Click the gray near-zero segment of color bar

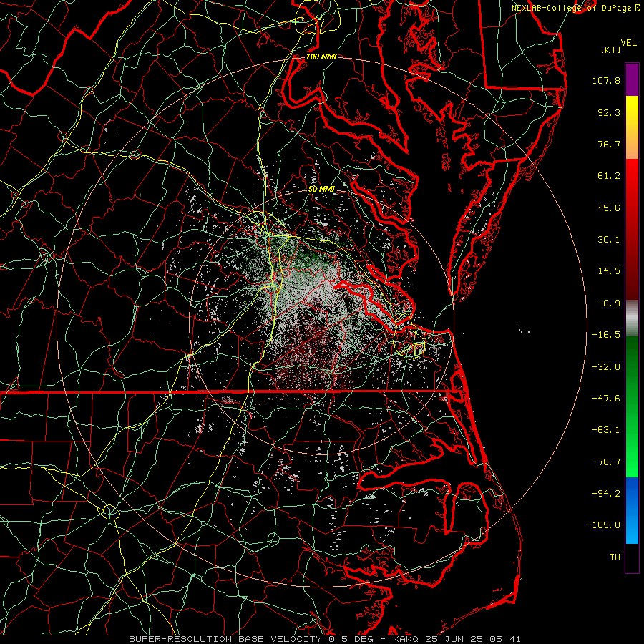pyautogui.click(x=632, y=318)
